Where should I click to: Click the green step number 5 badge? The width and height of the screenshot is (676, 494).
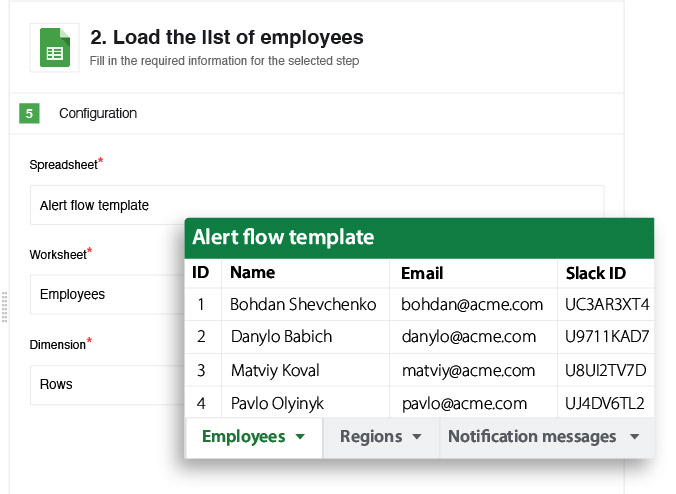point(29,113)
